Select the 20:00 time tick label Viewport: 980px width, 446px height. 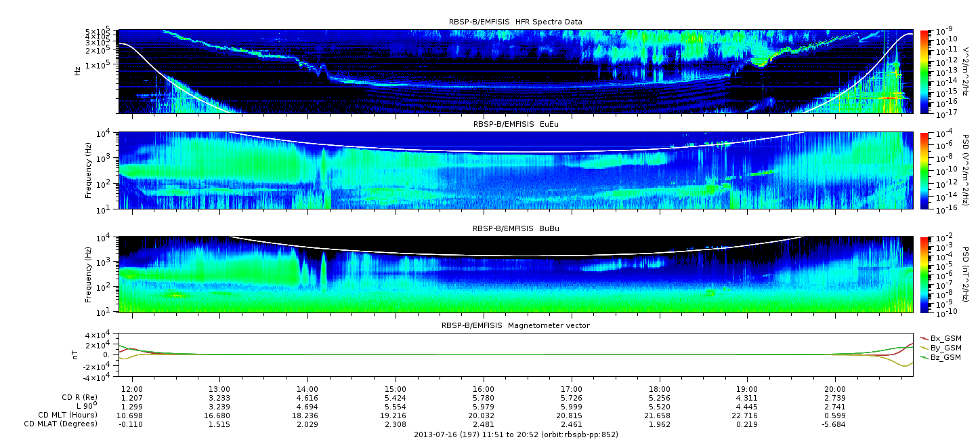click(835, 390)
